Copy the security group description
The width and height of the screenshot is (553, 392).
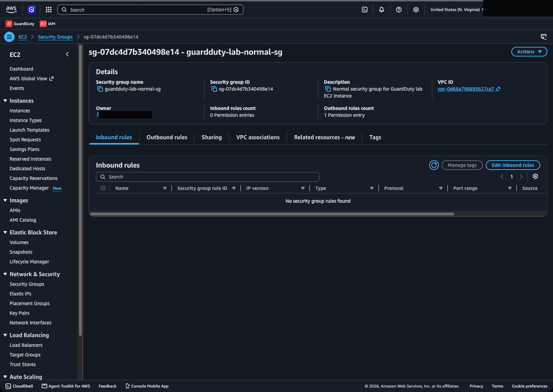point(328,89)
